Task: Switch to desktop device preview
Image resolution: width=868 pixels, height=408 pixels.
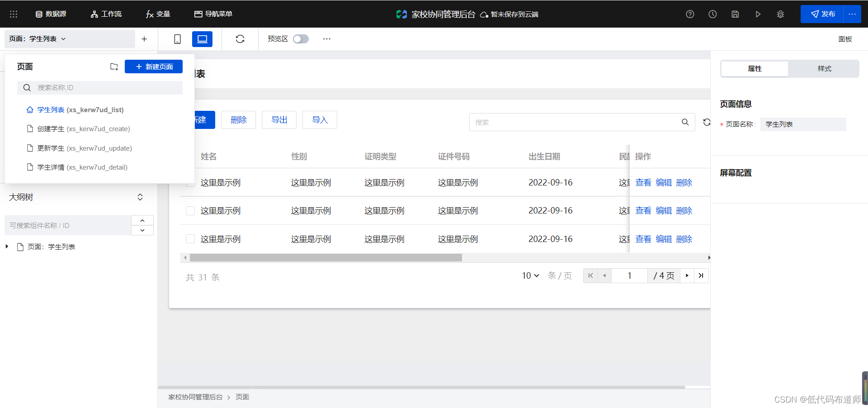Action: coord(202,39)
